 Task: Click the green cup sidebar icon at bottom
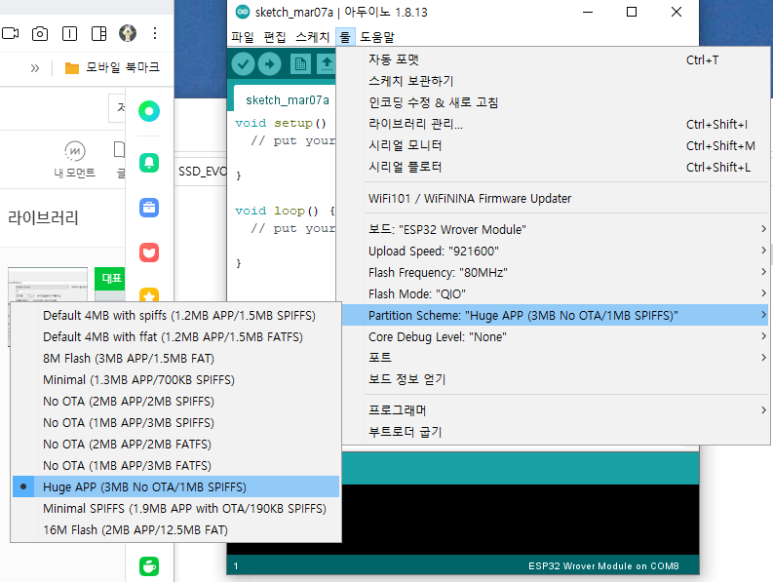pyautogui.click(x=149, y=566)
